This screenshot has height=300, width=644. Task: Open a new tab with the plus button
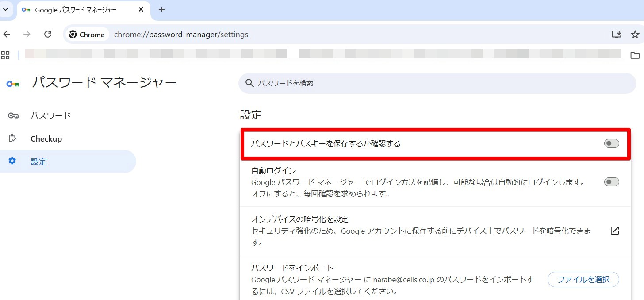point(161,10)
